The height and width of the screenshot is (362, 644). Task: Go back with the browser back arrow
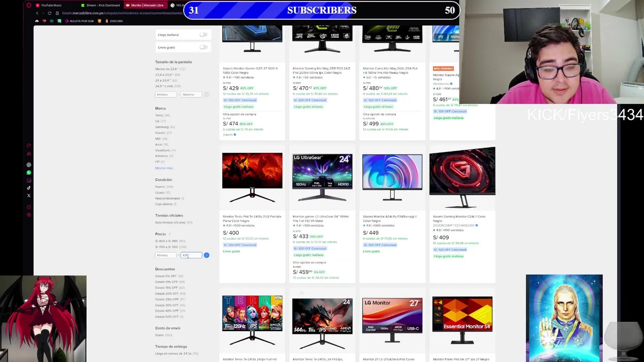37,13
